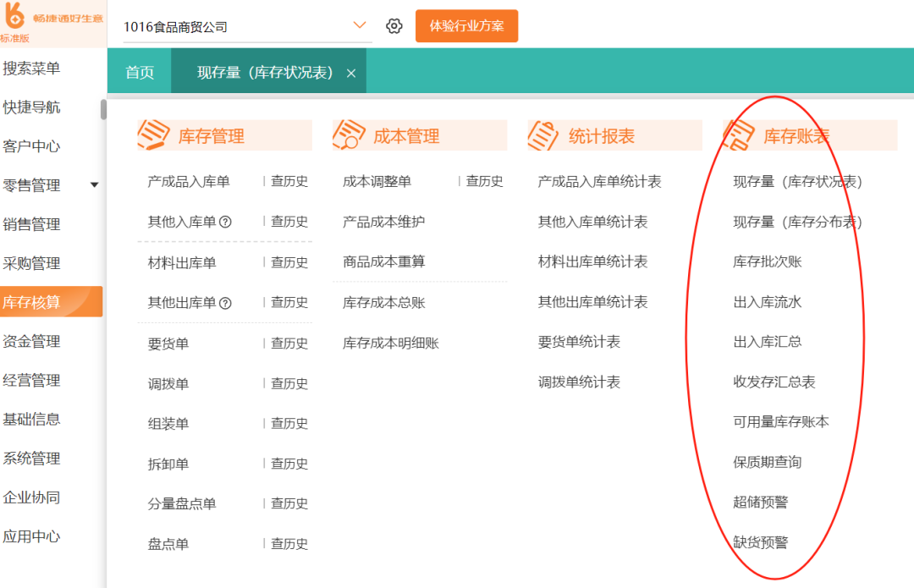Open 调拨单 link
The height and width of the screenshot is (588, 914).
click(168, 384)
